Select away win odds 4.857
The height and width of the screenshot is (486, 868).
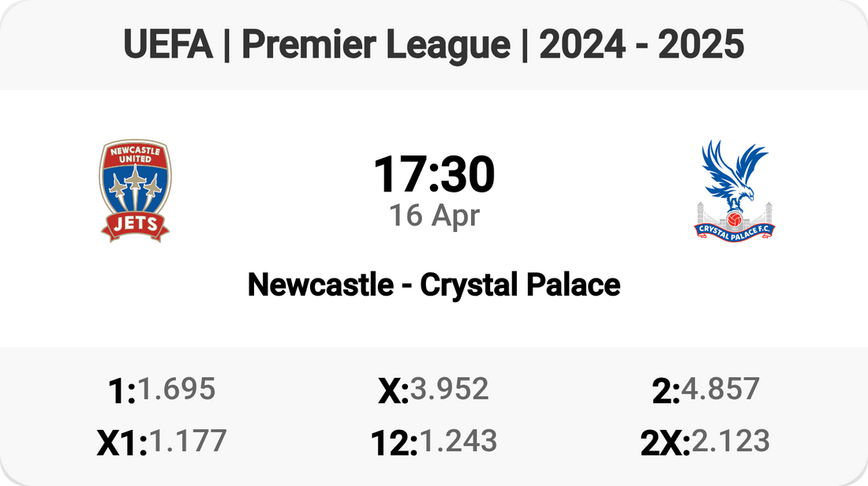click(x=721, y=389)
